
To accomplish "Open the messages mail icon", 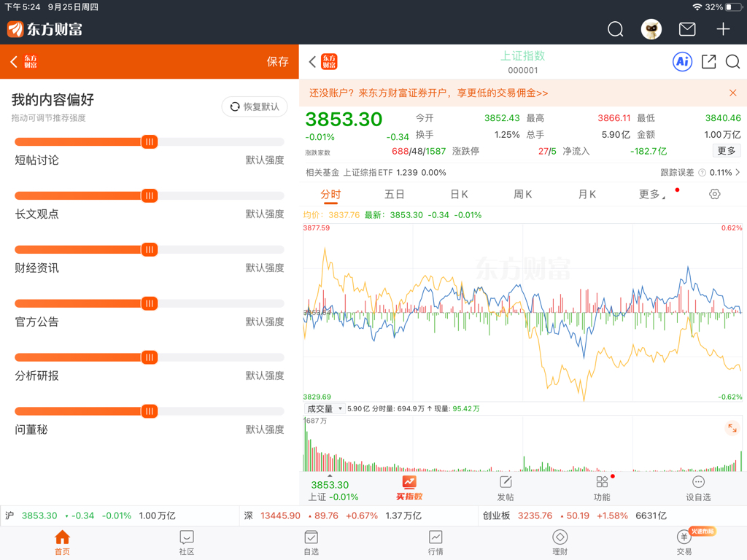I will click(x=687, y=29).
